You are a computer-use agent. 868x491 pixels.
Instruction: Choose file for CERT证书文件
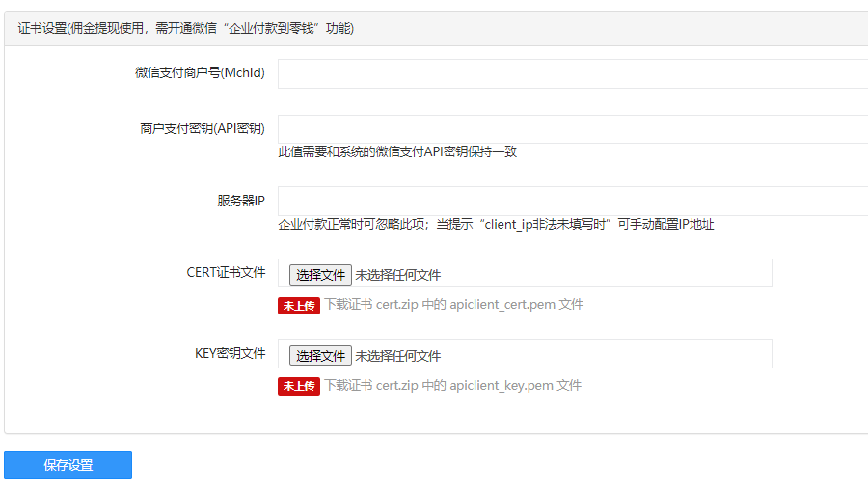coord(320,275)
